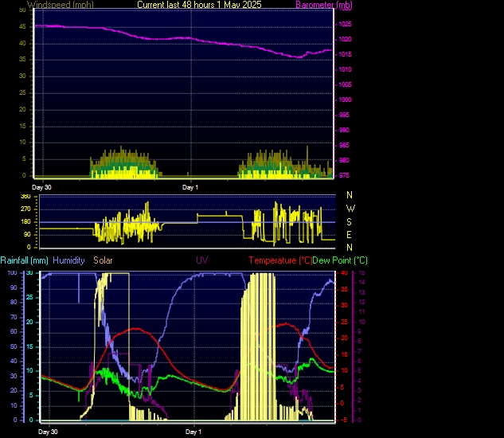Click the green 'Dew Point (°C)' legend label
504x438 pixels.
click(340, 260)
